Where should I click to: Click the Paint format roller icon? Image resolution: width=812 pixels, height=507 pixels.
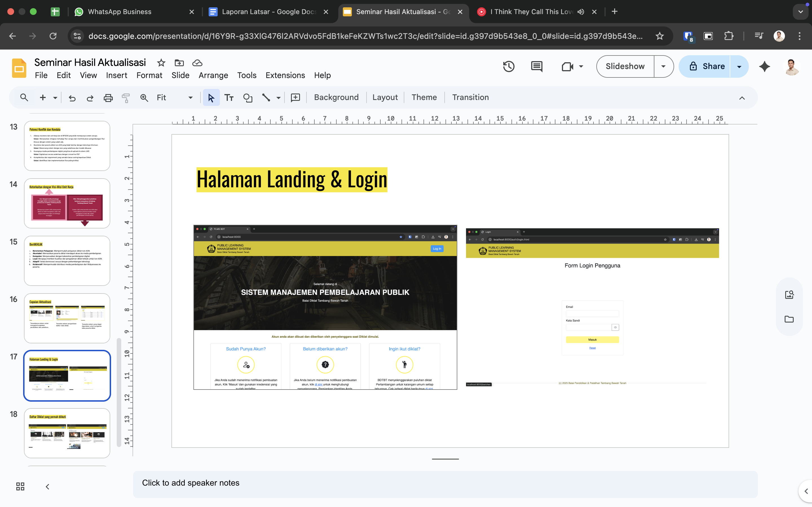pyautogui.click(x=126, y=97)
